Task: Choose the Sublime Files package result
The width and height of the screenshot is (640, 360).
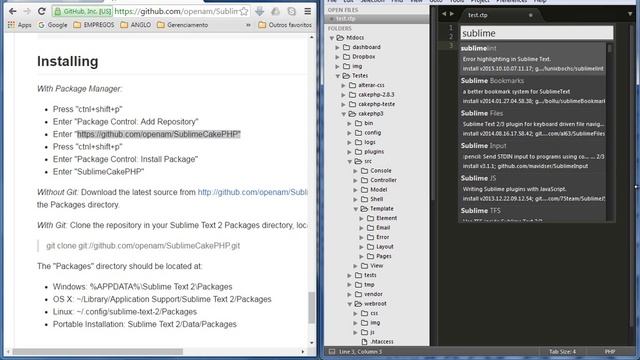Action: coord(533,123)
